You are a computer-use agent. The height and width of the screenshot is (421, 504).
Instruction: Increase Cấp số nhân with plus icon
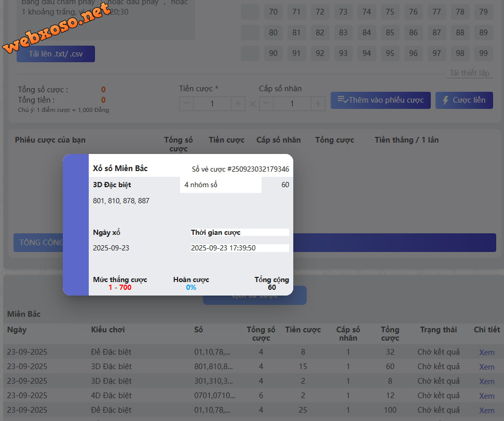[318, 104]
